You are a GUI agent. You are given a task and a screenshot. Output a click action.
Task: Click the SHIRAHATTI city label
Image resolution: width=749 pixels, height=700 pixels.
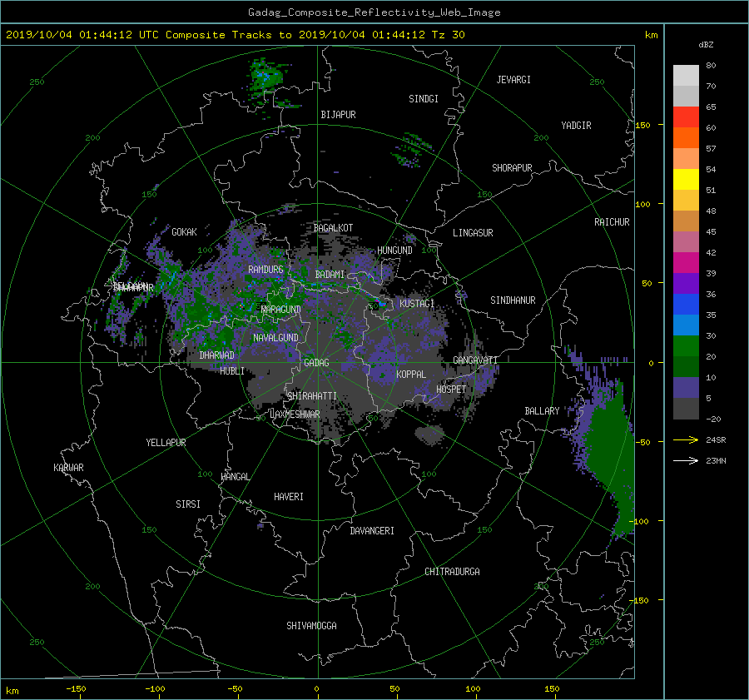point(312,396)
